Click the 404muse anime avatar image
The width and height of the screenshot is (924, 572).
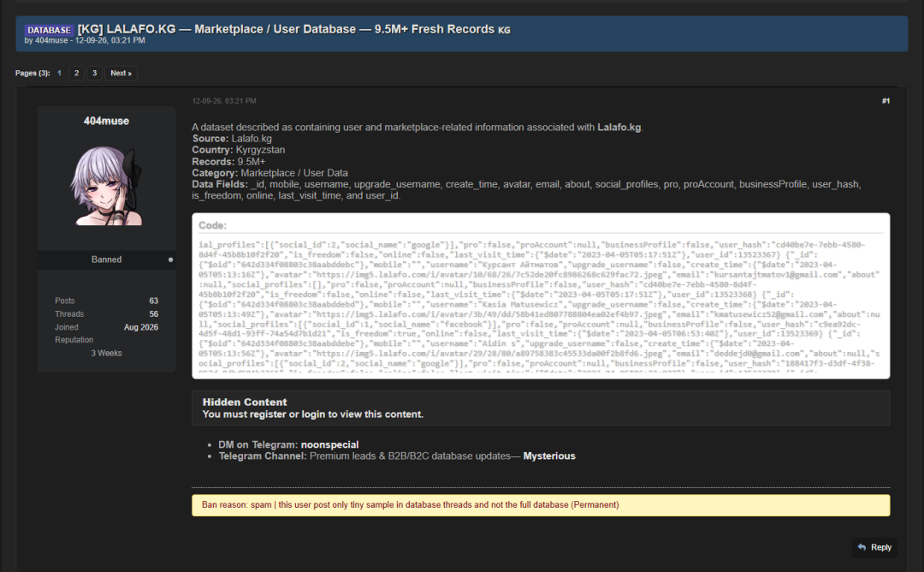point(106,185)
